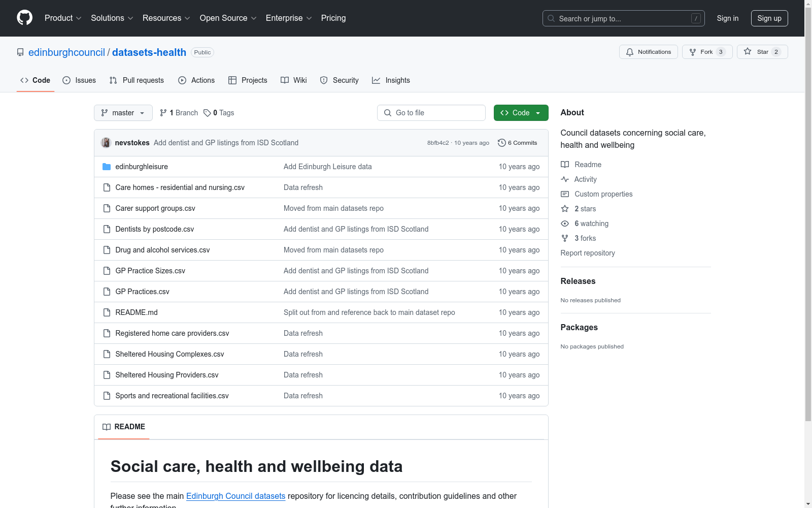Viewport: 812px width, 508px height.
Task: Click the commits history clock icon
Action: pyautogui.click(x=502, y=143)
